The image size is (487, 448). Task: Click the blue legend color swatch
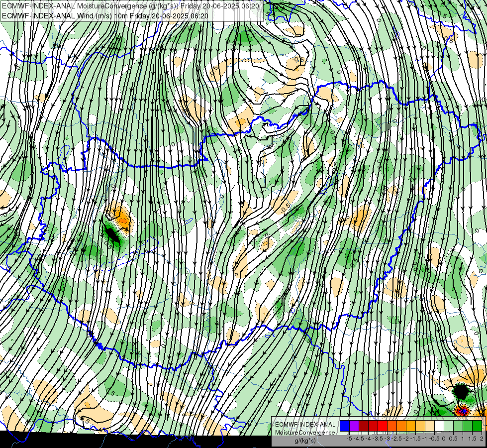[345, 426]
